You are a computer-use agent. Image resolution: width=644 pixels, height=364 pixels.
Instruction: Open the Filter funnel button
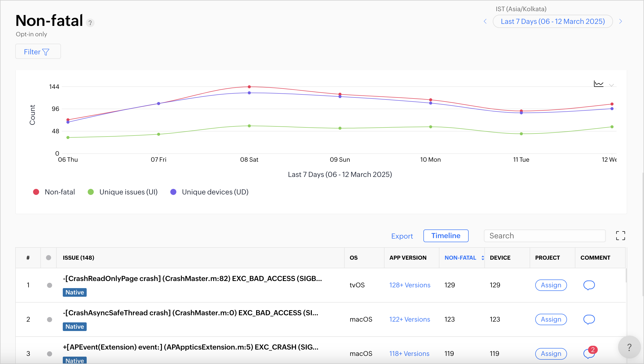point(38,52)
